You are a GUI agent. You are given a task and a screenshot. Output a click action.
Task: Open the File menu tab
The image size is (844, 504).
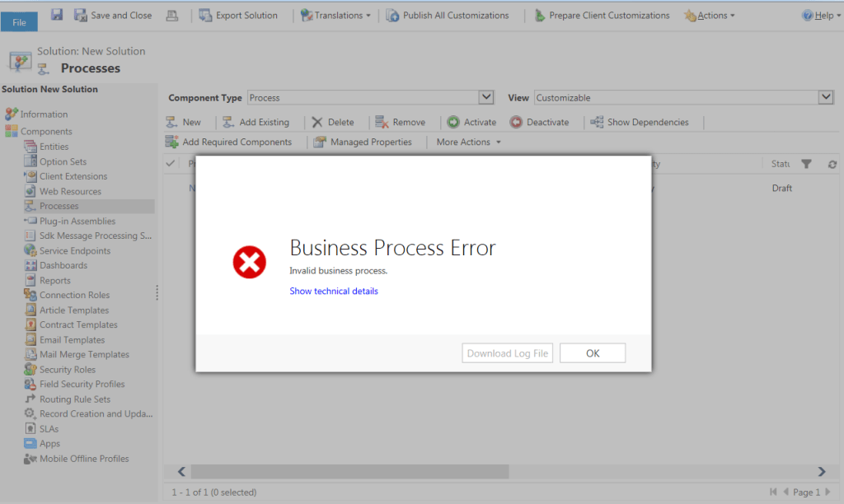click(x=19, y=22)
